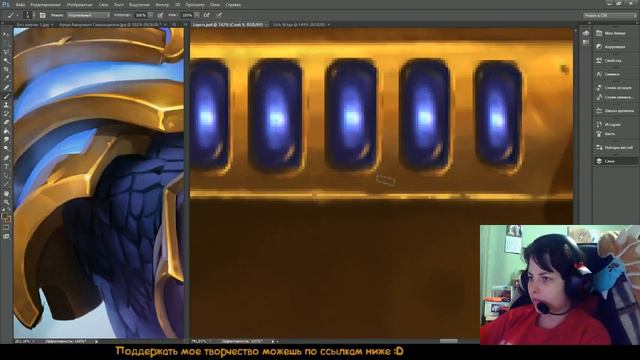The height and width of the screenshot is (360, 640).
Task: Open the Выделение menu
Action: click(x=139, y=5)
